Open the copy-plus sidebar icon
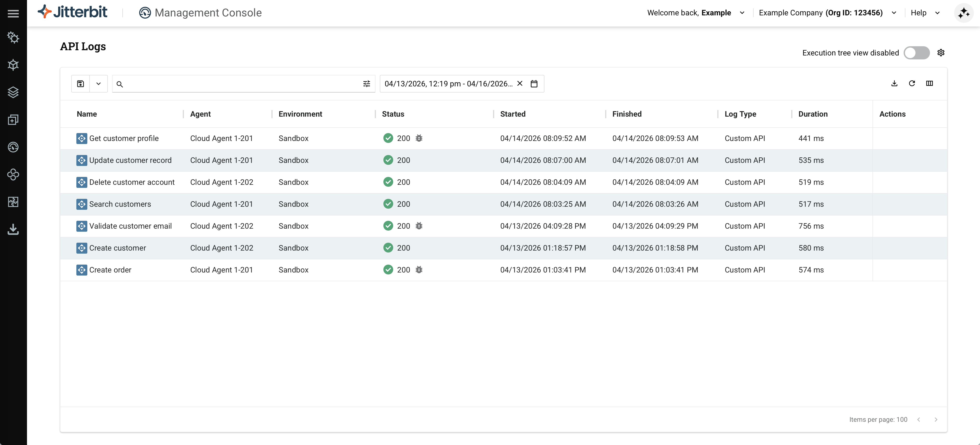This screenshot has width=980, height=445. coord(13,120)
